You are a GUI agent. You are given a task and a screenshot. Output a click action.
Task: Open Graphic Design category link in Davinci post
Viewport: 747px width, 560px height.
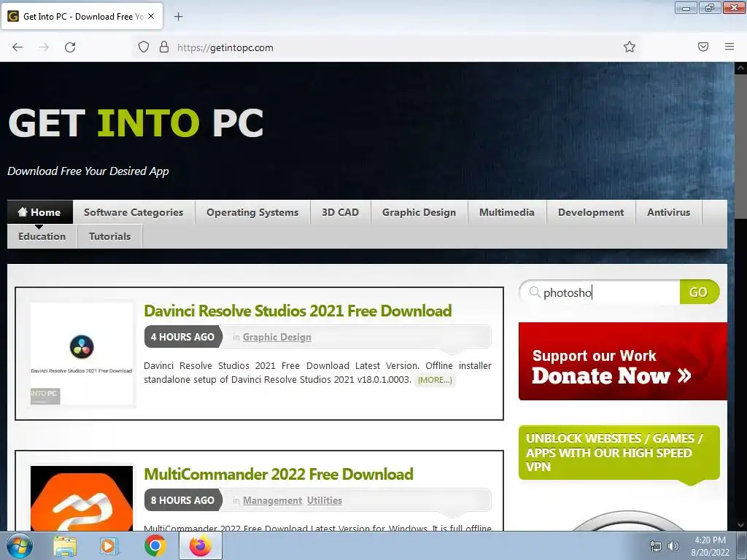[276, 337]
